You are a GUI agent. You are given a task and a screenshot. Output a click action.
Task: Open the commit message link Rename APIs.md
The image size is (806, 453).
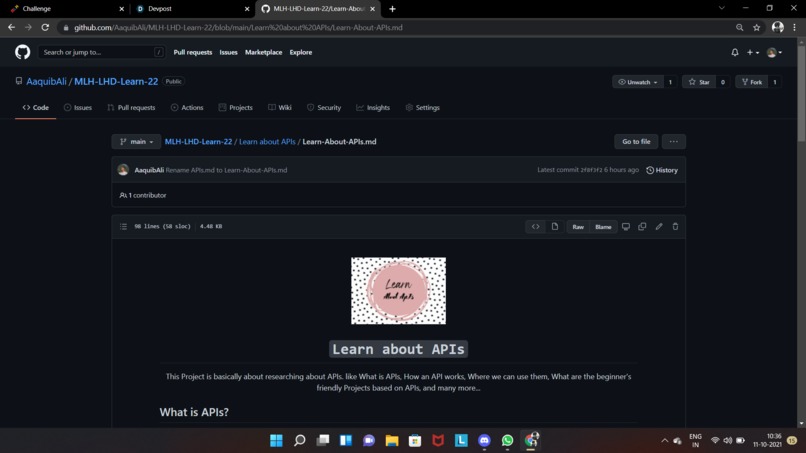tap(226, 170)
